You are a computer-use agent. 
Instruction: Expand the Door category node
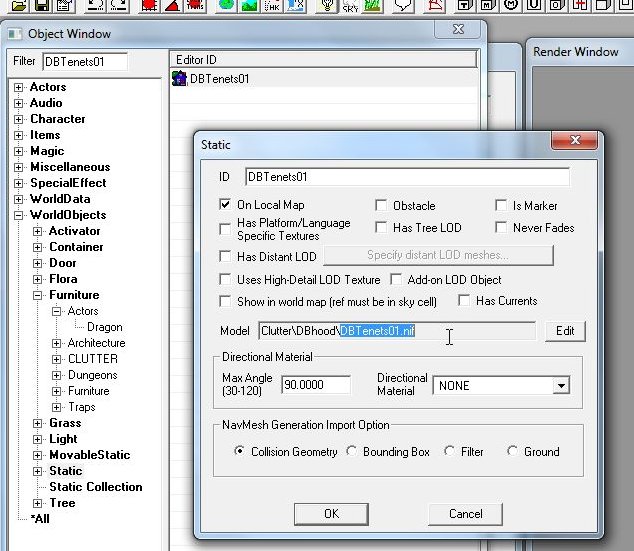point(37,263)
